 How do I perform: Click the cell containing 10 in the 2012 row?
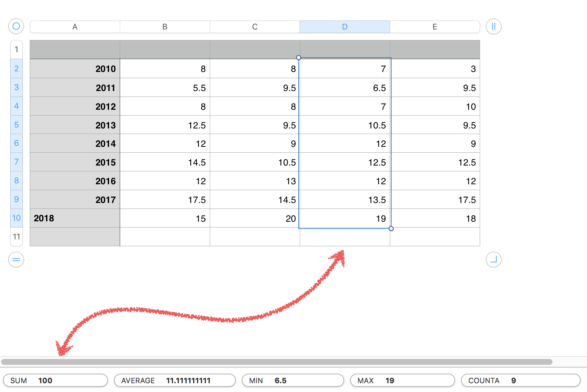pyautogui.click(x=435, y=106)
